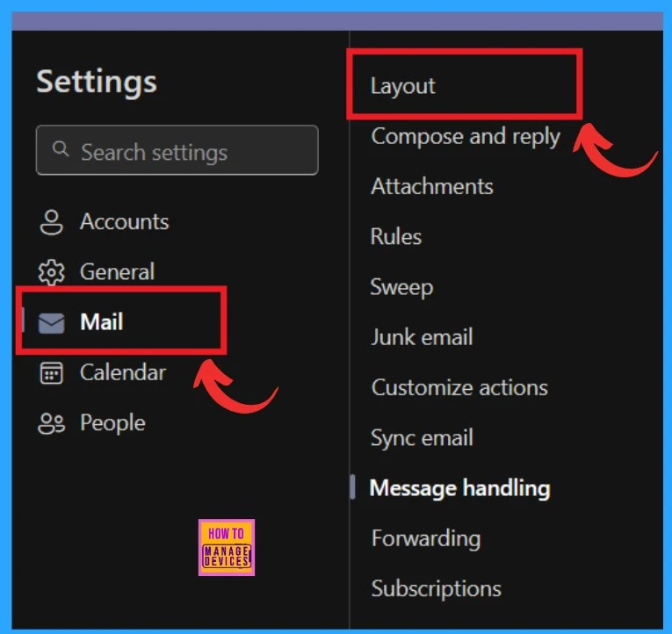The height and width of the screenshot is (634, 672).
Task: Click the Mail envelope icon
Action: (x=51, y=323)
